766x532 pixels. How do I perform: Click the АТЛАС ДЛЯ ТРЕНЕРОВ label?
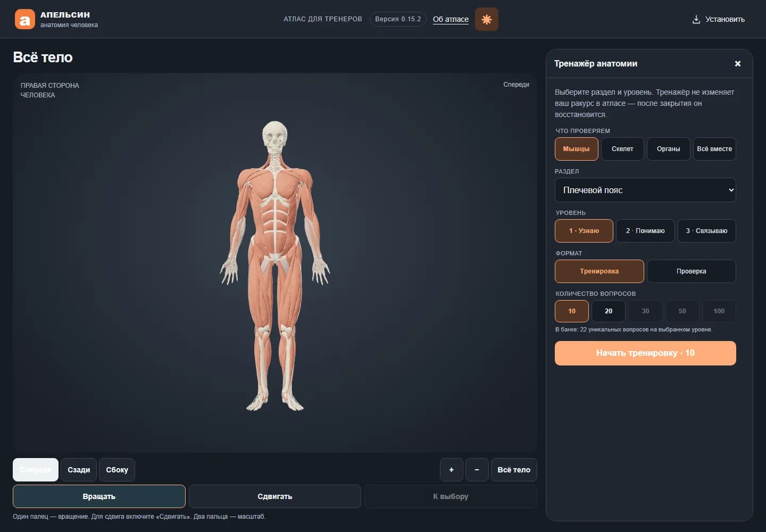point(323,19)
